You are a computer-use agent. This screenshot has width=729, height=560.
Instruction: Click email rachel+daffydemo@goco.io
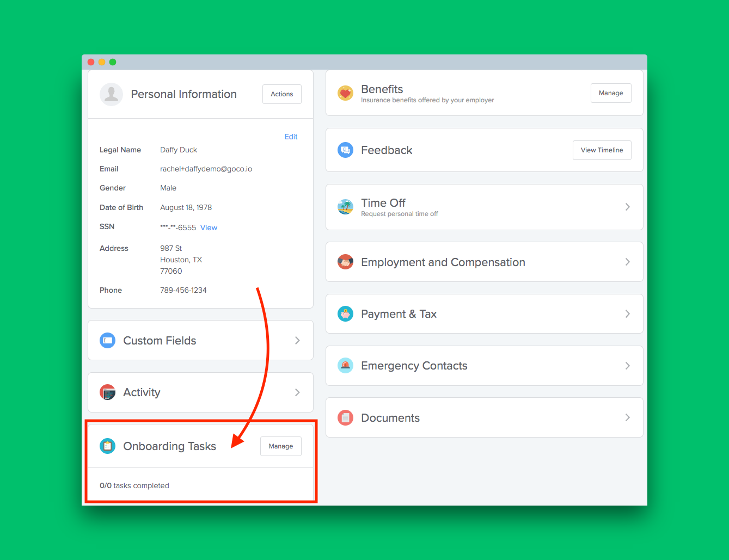point(206,169)
